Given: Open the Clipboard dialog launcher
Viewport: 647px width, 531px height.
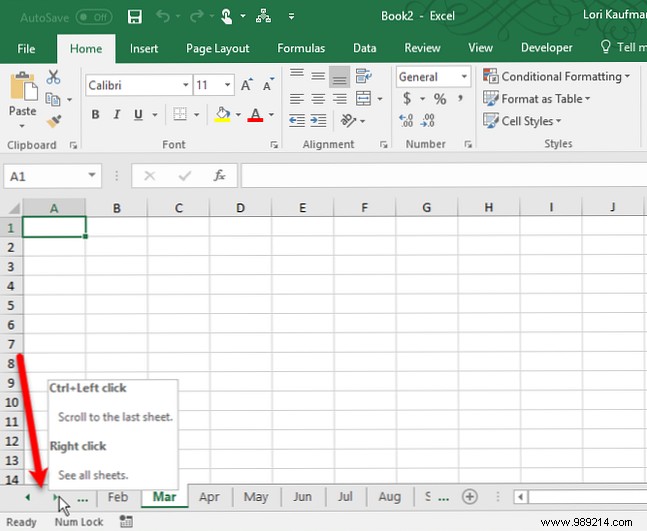Looking at the screenshot, I should (x=73, y=145).
